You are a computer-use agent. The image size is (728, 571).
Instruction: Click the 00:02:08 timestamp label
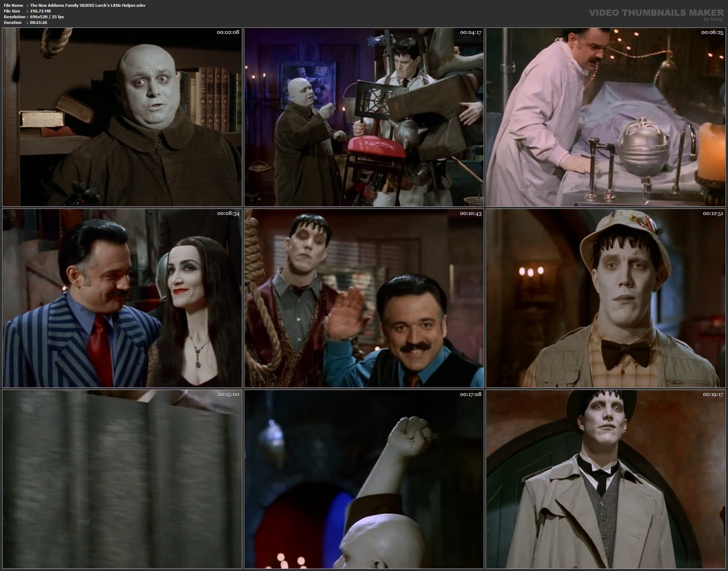228,32
